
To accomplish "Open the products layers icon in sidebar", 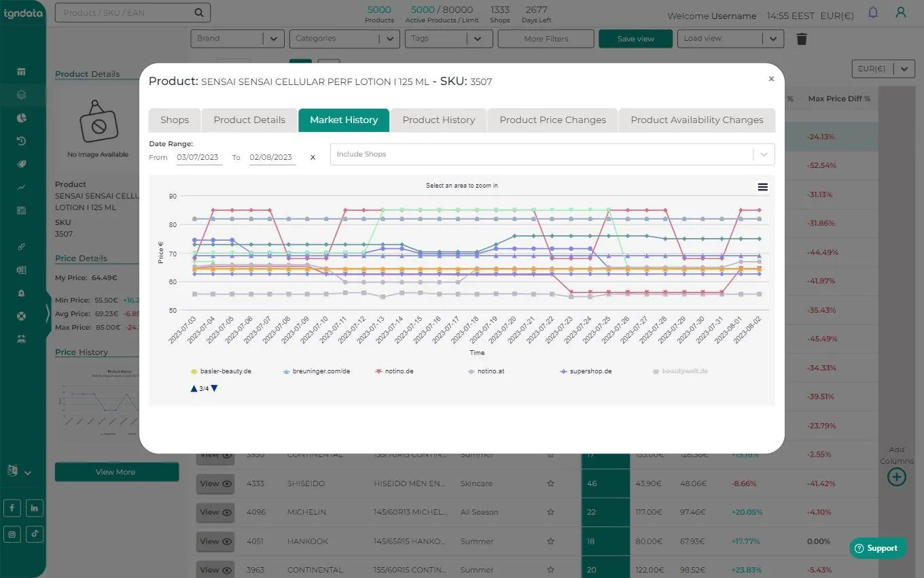I will (x=21, y=95).
